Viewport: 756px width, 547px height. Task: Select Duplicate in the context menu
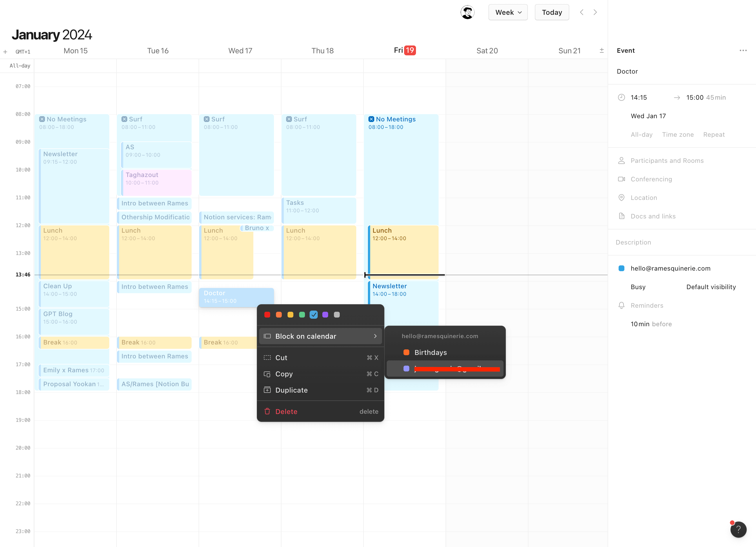tap(291, 390)
